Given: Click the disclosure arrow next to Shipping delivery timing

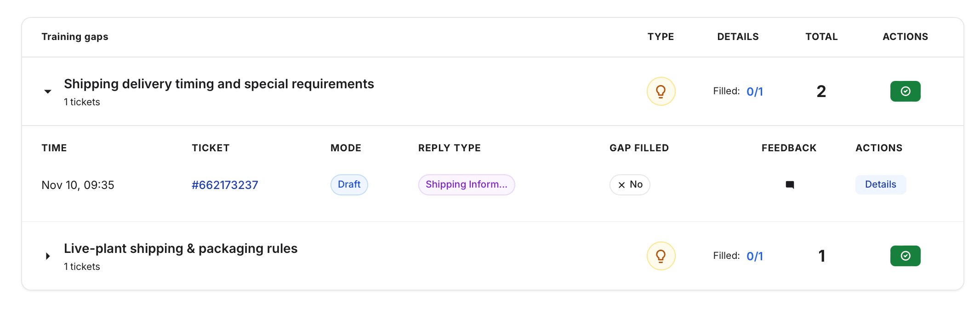Looking at the screenshot, I should pos(48,91).
